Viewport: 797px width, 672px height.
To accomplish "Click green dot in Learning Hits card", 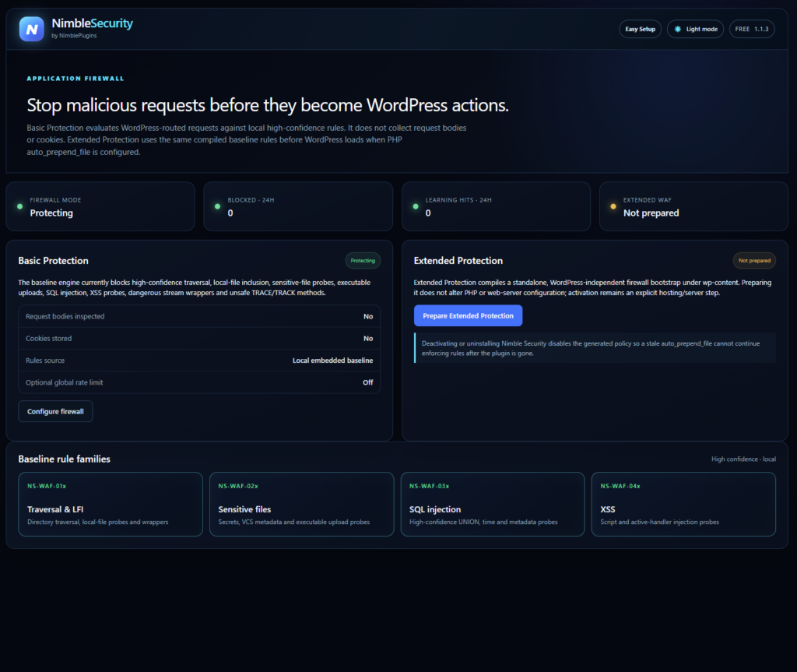I will click(x=416, y=206).
